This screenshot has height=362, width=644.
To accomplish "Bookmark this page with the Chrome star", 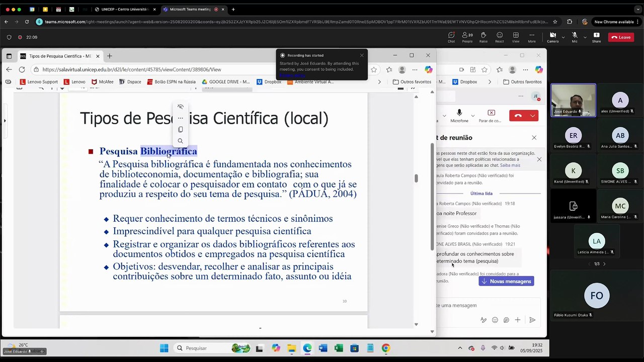I will tap(555, 22).
